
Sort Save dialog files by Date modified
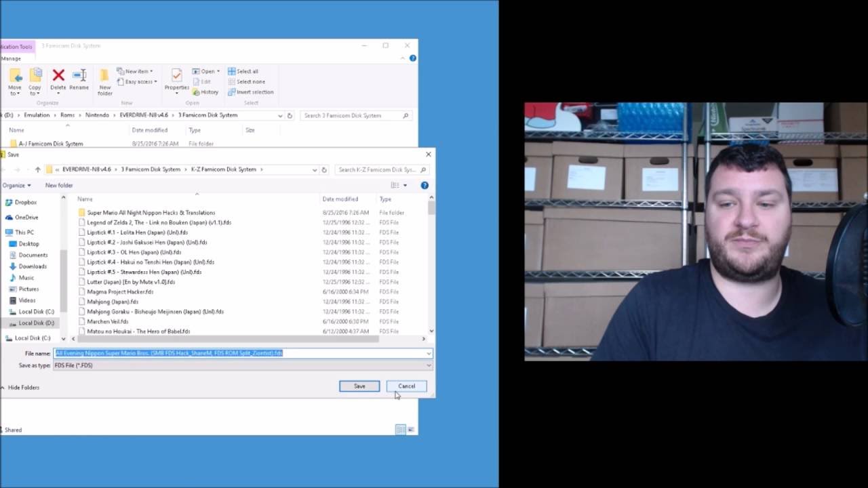click(x=340, y=199)
